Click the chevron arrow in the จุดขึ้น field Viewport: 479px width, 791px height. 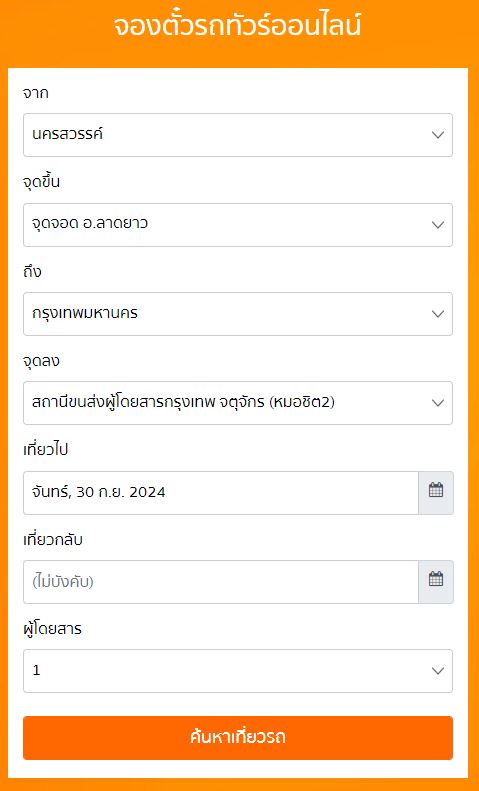pyautogui.click(x=438, y=225)
